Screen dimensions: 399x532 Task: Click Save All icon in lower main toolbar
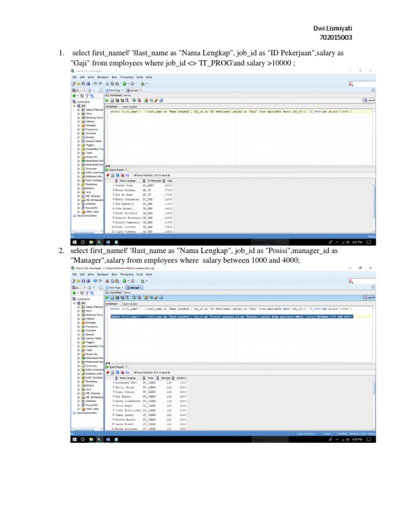click(88, 281)
